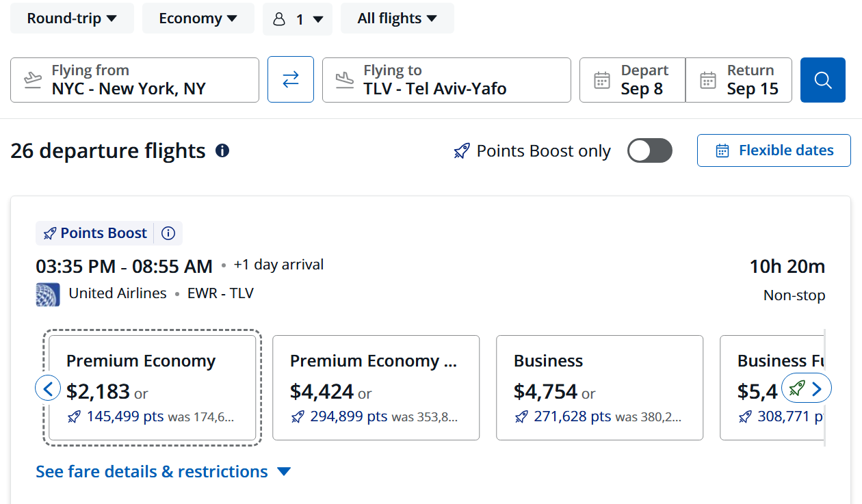The width and height of the screenshot is (862, 504).
Task: Expand See fare details & restrictions
Action: pos(164,472)
